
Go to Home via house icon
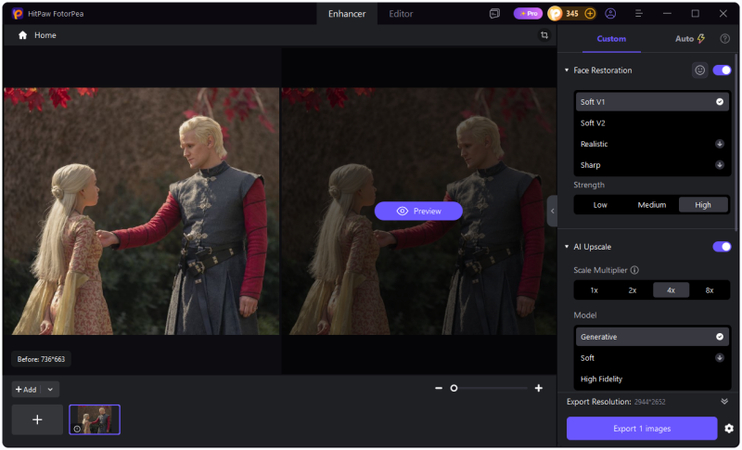tap(22, 35)
